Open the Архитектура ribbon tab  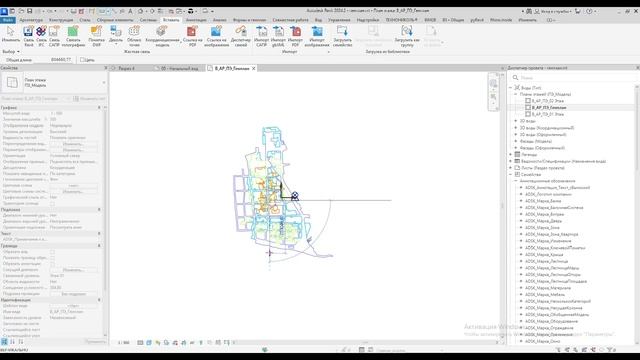[x=31, y=20]
